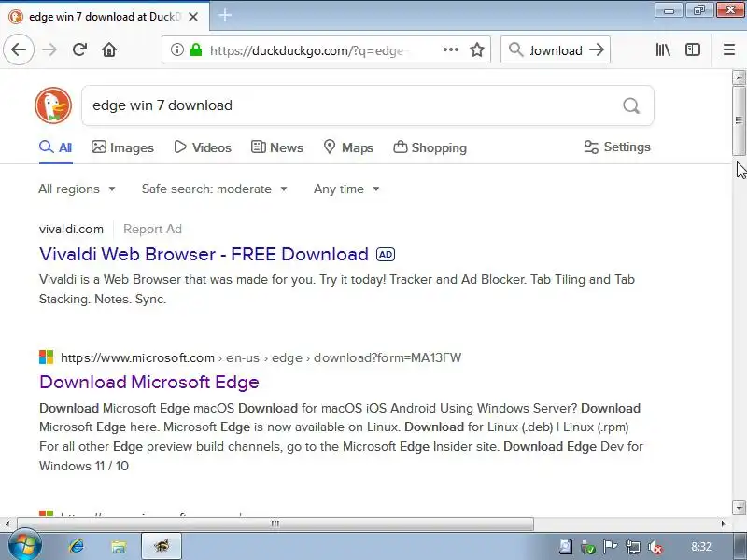Launch Internet Explorer from the taskbar

(77, 546)
